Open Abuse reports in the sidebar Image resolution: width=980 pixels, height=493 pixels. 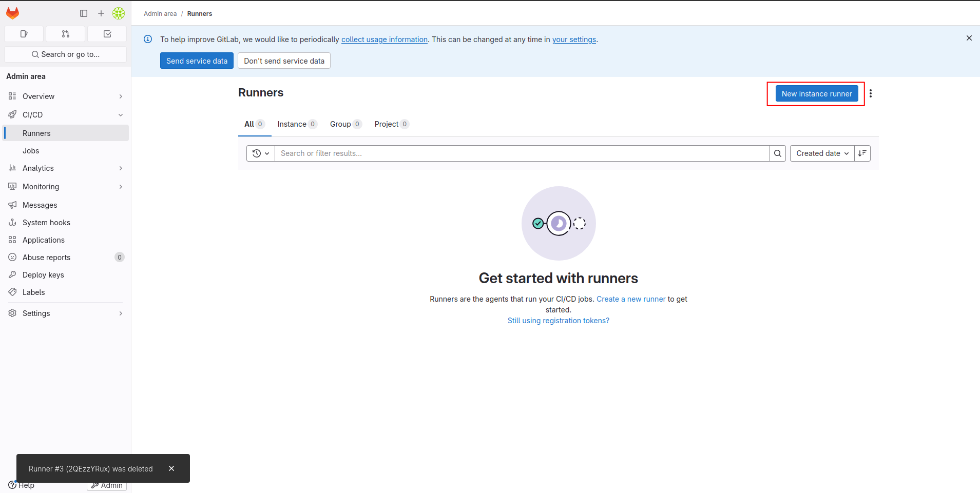(x=66, y=258)
